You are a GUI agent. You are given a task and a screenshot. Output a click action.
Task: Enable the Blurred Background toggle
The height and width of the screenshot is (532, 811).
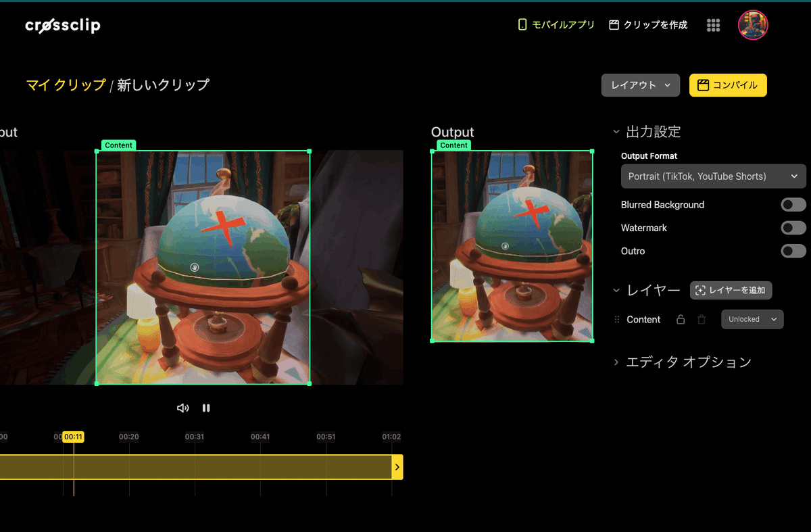[x=793, y=205]
